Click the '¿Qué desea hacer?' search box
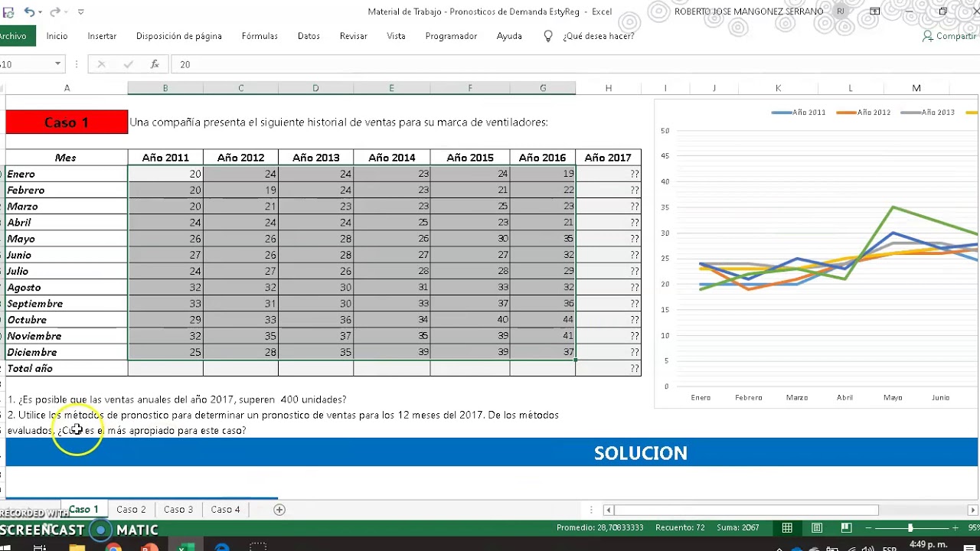Screen dimensions: 980x551 tap(598, 36)
